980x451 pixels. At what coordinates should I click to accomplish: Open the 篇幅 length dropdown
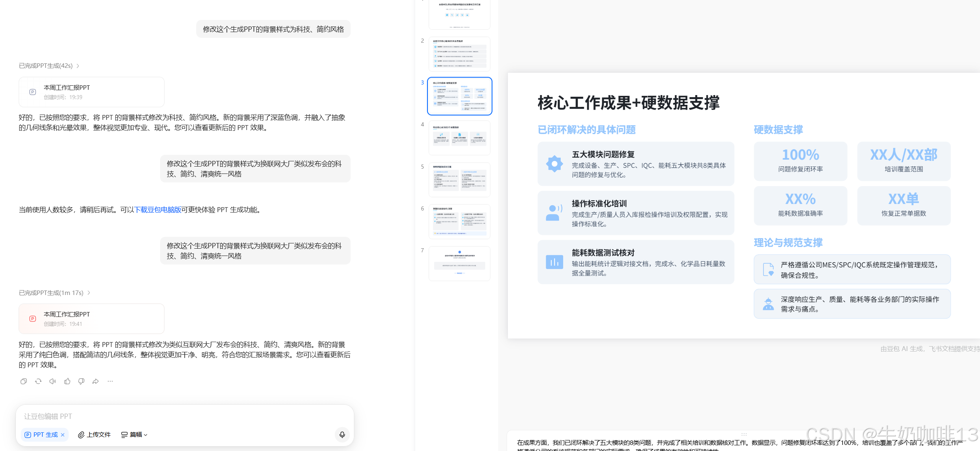(134, 435)
